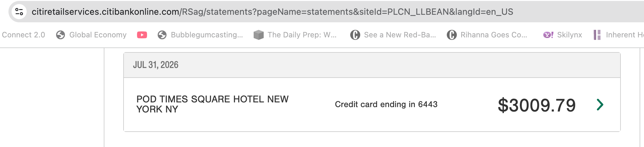Click The Daily Prep cube icon
Viewport: 644px width, 147px height.
point(259,35)
